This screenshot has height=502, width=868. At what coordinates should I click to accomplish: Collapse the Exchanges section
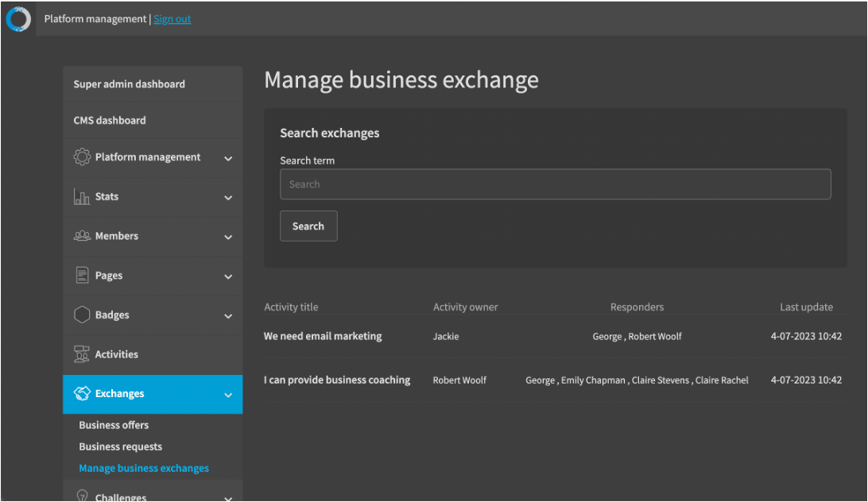click(x=229, y=393)
